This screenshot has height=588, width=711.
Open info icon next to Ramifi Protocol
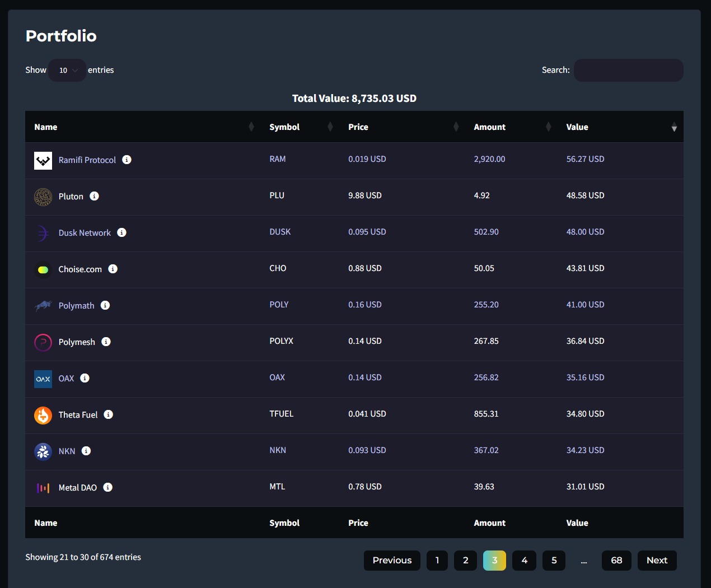pos(127,160)
